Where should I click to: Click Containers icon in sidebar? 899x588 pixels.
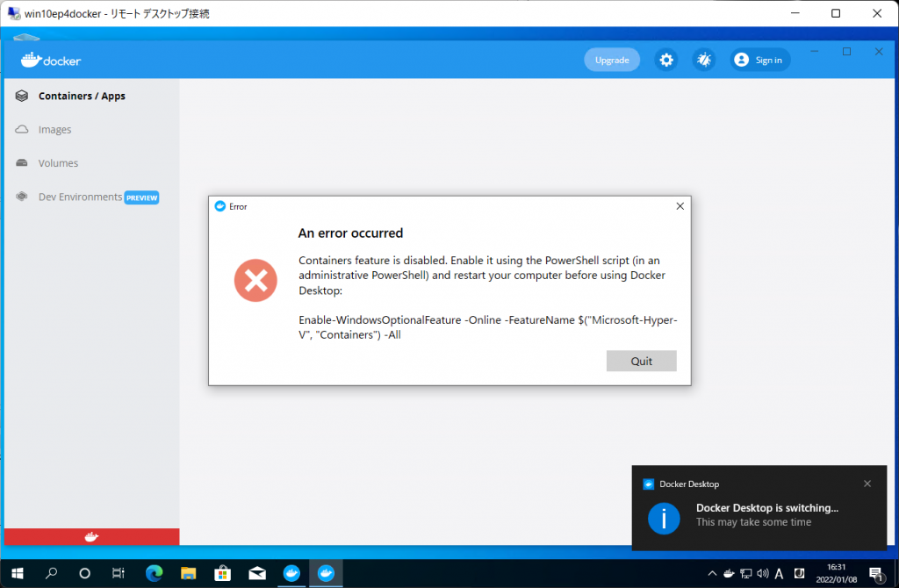pos(22,96)
